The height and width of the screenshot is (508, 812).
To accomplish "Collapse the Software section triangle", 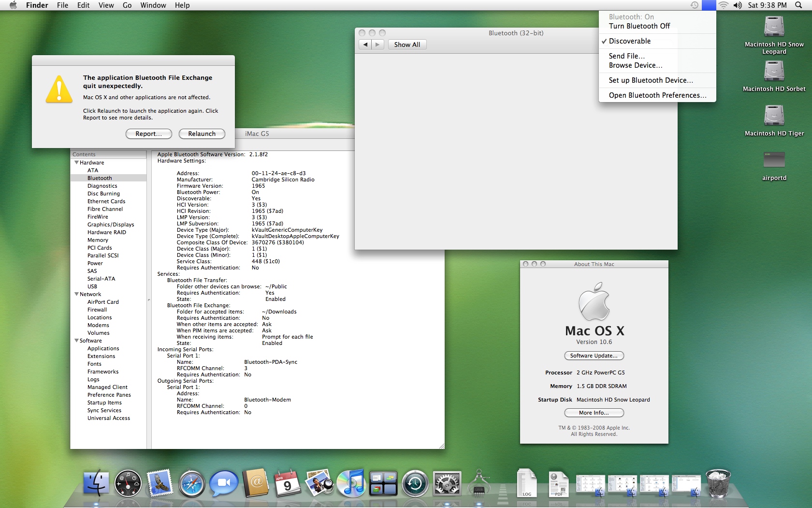I will pos(76,341).
